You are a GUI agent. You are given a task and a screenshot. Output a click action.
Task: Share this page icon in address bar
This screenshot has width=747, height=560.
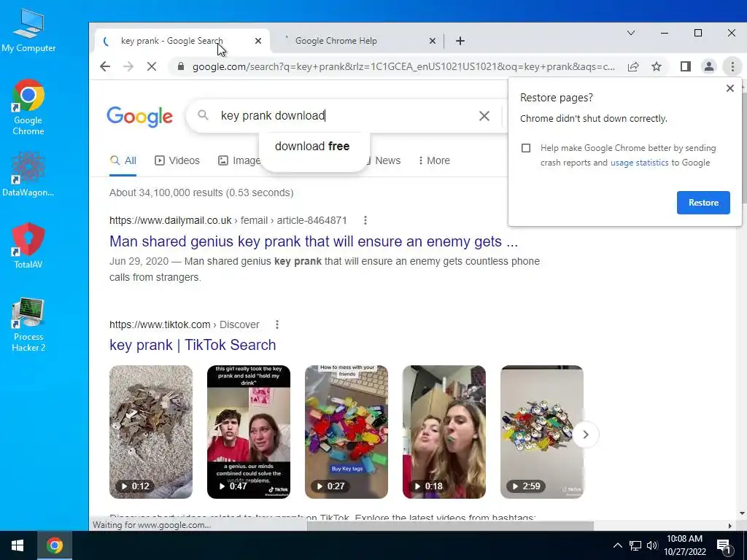pos(633,66)
